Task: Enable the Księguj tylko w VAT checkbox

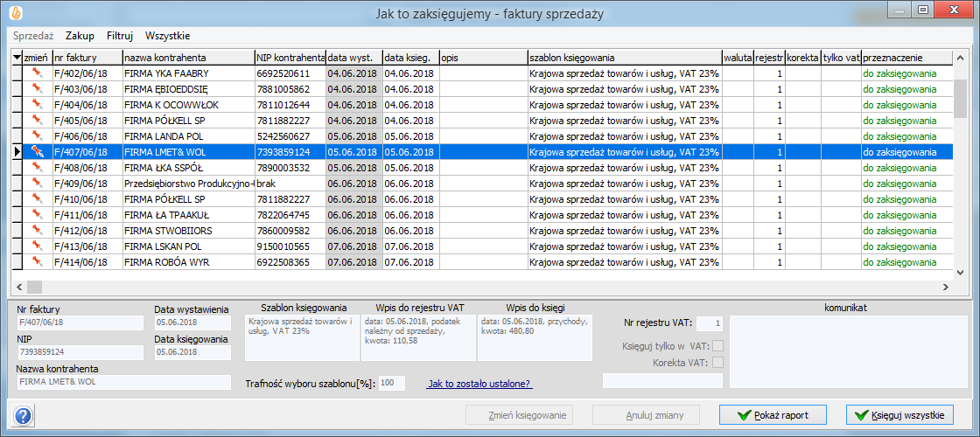Action: point(718,346)
